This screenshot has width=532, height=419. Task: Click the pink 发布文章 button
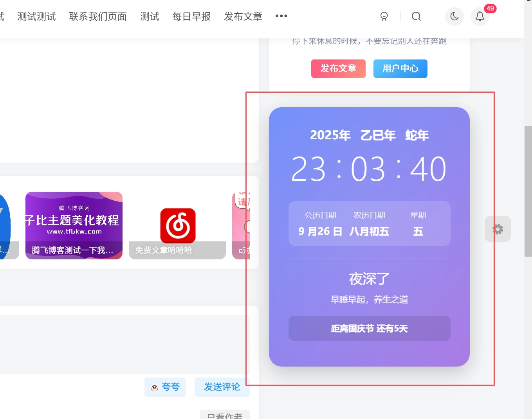point(338,68)
